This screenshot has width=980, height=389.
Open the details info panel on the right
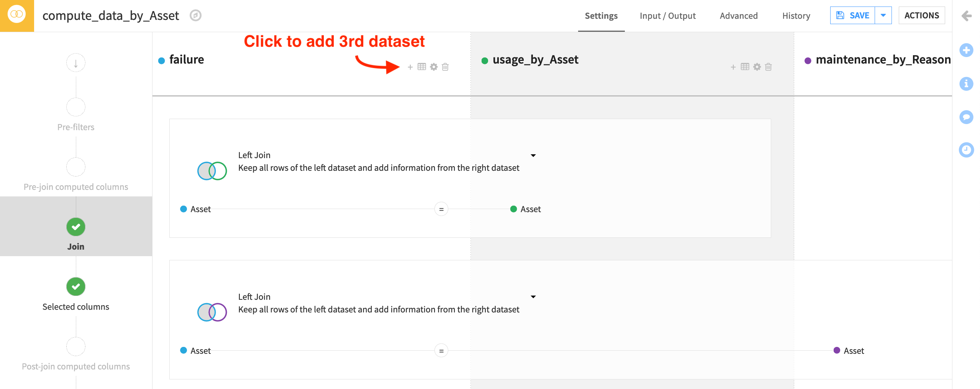[967, 83]
